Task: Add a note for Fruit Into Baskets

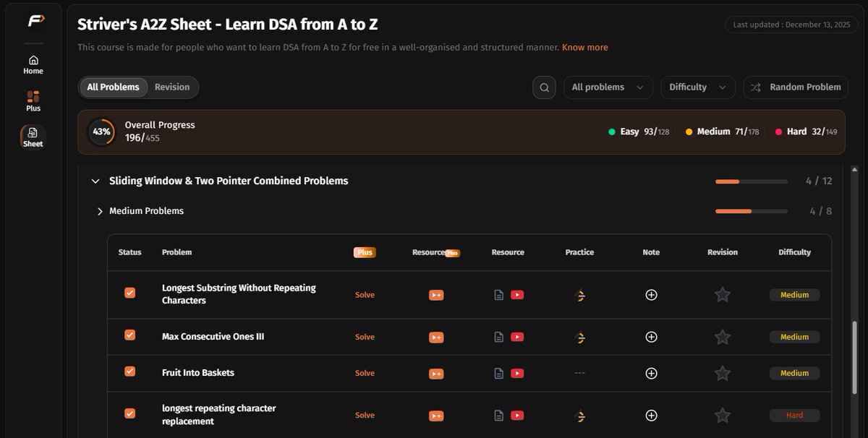Action: tap(651, 373)
